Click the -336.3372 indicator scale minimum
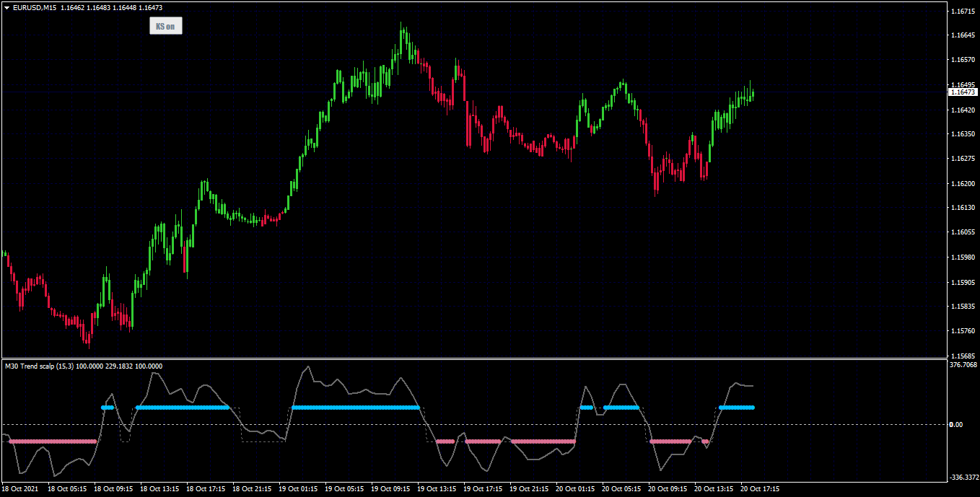The height and width of the screenshot is (497, 980). [963, 477]
